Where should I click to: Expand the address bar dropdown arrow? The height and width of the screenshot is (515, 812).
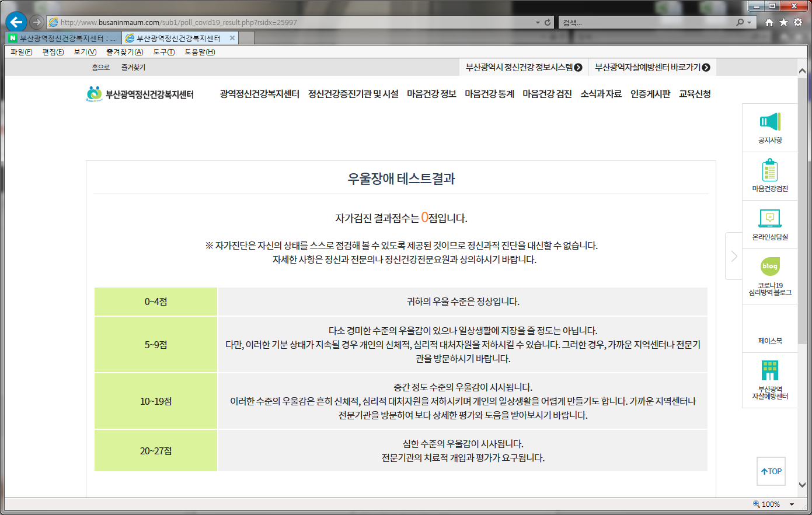point(538,22)
